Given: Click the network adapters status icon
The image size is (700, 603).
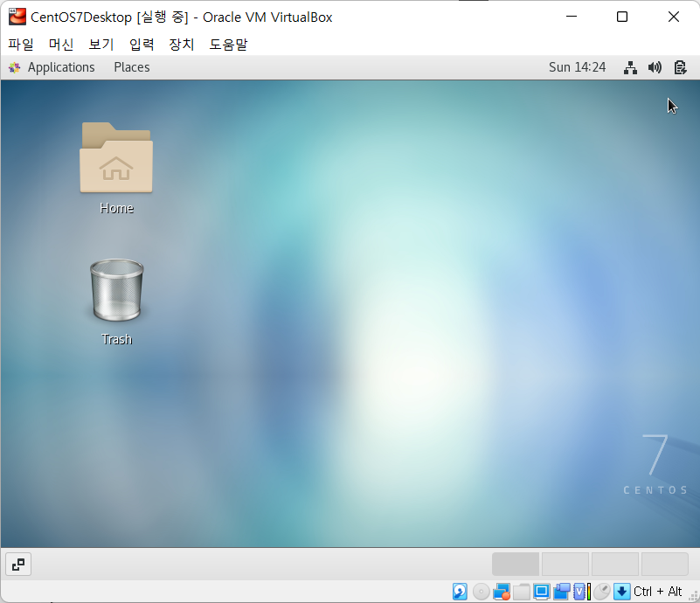Looking at the screenshot, I should 502,592.
